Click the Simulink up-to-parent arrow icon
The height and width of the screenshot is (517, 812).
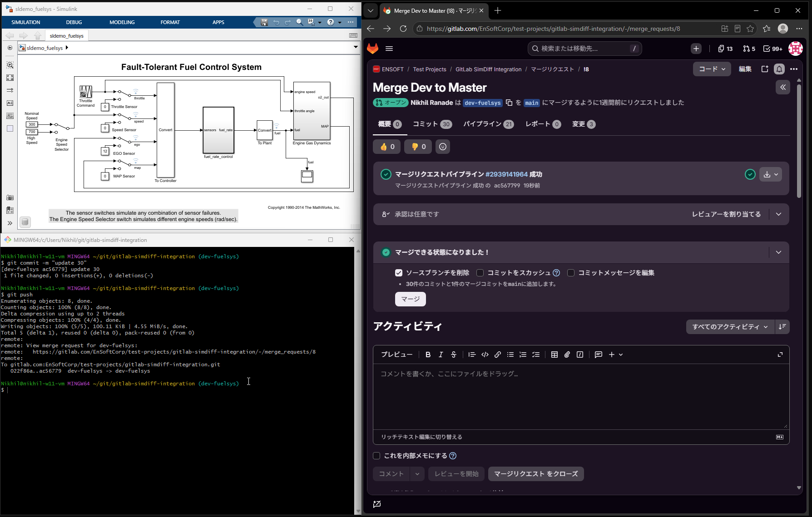click(x=38, y=35)
